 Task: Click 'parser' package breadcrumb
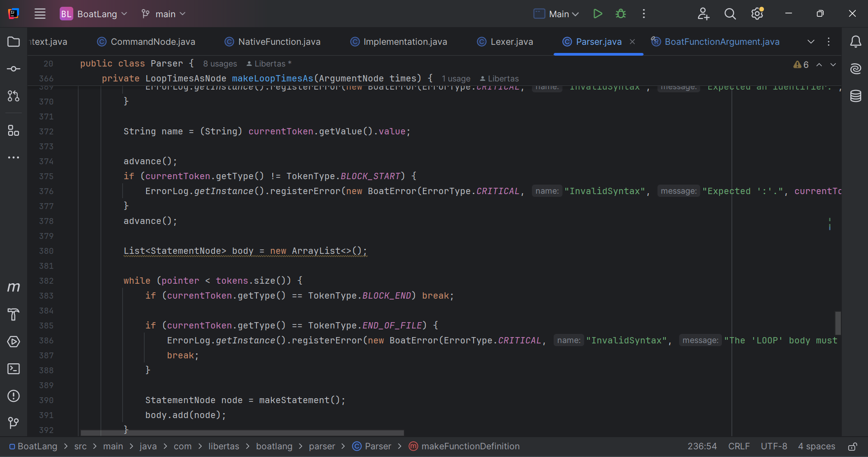tap(322, 446)
